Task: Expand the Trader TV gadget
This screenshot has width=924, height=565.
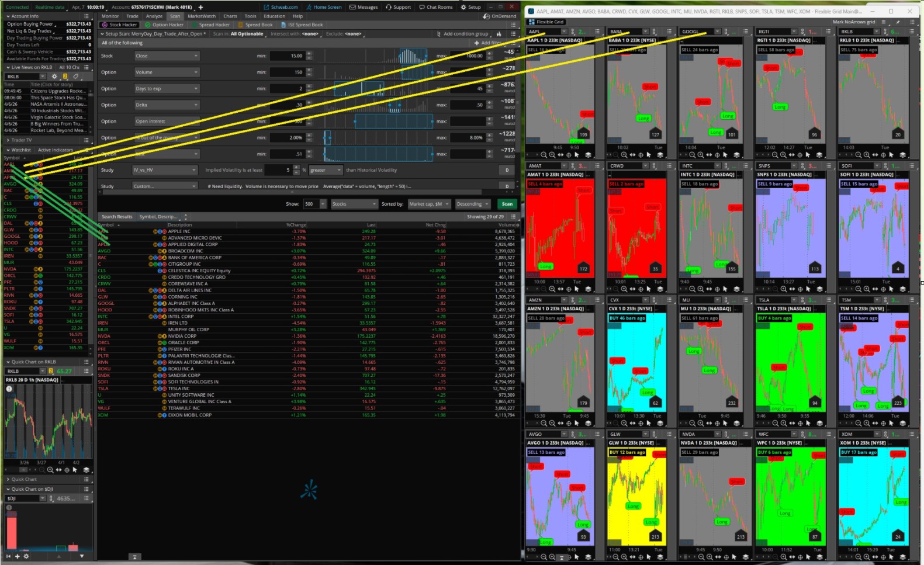Action: (x=8, y=140)
